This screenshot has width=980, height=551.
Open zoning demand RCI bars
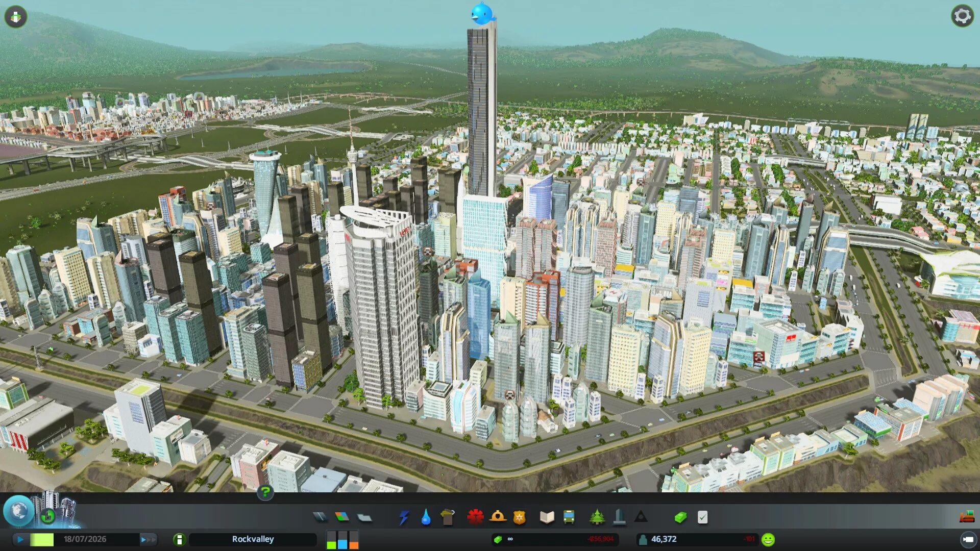(342, 539)
